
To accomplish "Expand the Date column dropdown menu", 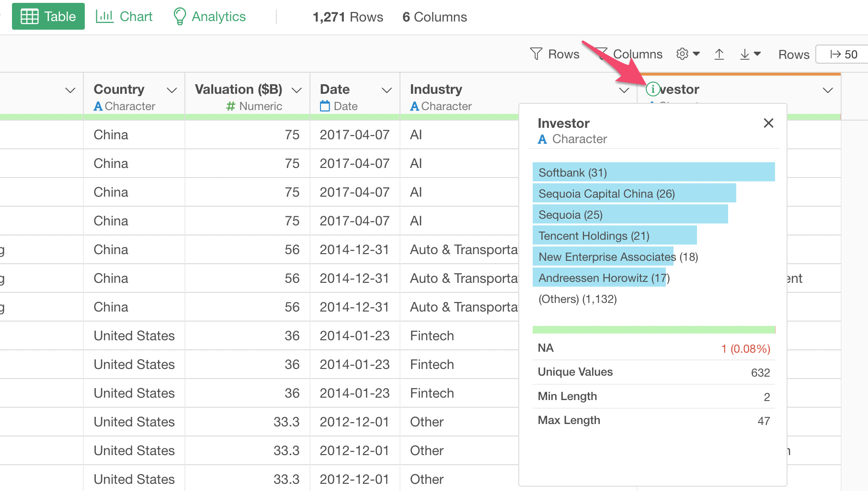I will pyautogui.click(x=387, y=90).
